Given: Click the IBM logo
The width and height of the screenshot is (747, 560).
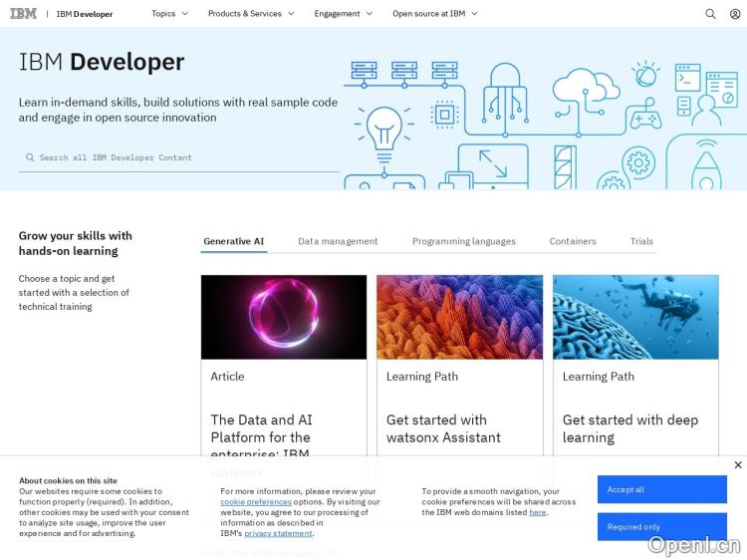Looking at the screenshot, I should tap(23, 14).
